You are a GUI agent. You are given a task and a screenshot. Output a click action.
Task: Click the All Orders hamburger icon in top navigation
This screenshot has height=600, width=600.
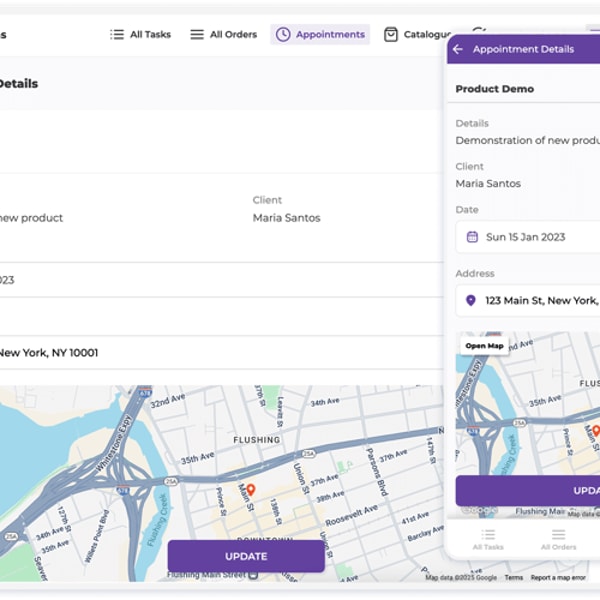[x=197, y=34]
